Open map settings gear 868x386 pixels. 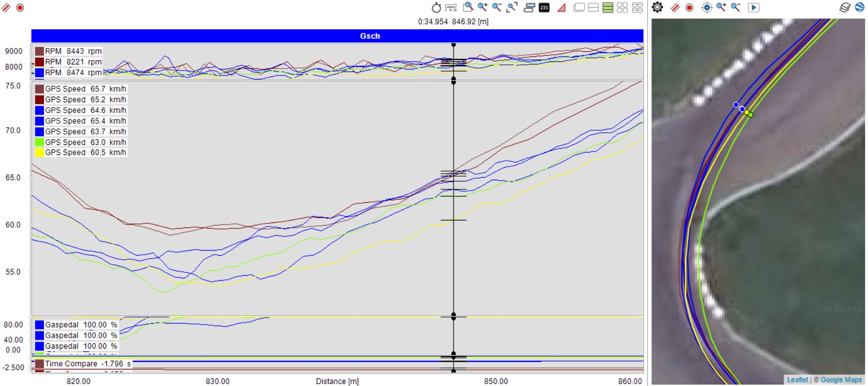(657, 7)
